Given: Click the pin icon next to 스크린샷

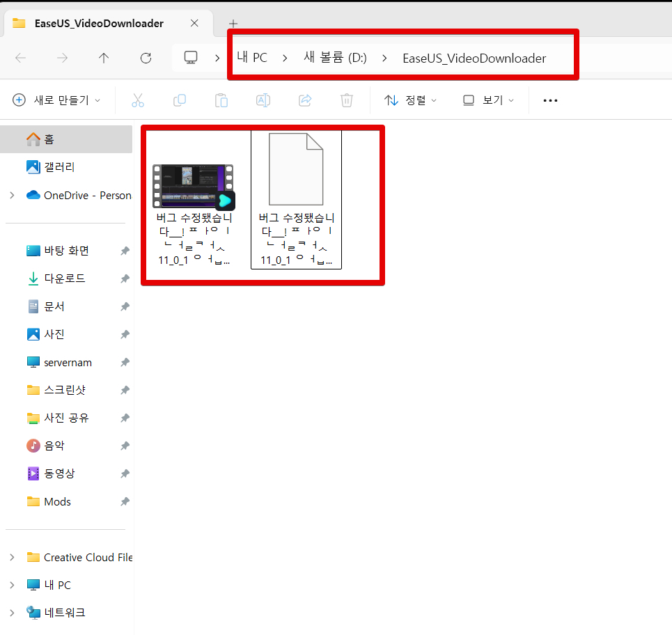Looking at the screenshot, I should [125, 390].
